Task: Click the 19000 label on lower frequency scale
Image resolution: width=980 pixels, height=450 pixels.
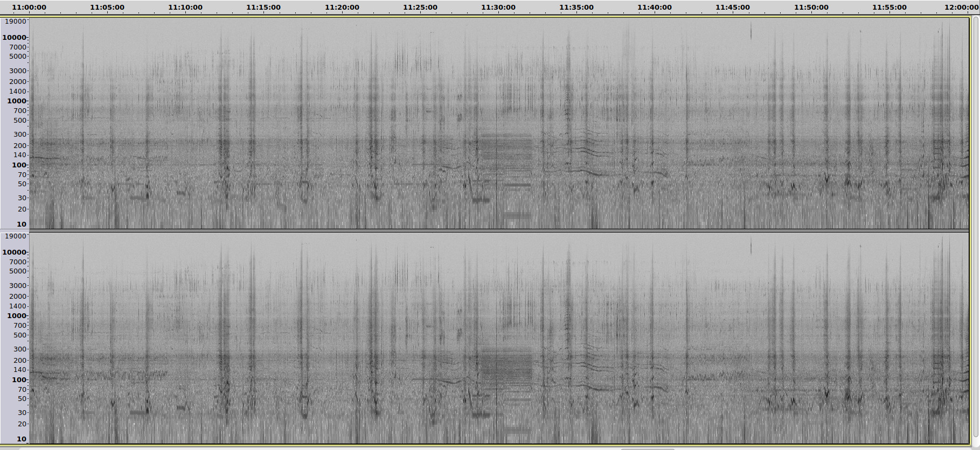Action: point(15,236)
